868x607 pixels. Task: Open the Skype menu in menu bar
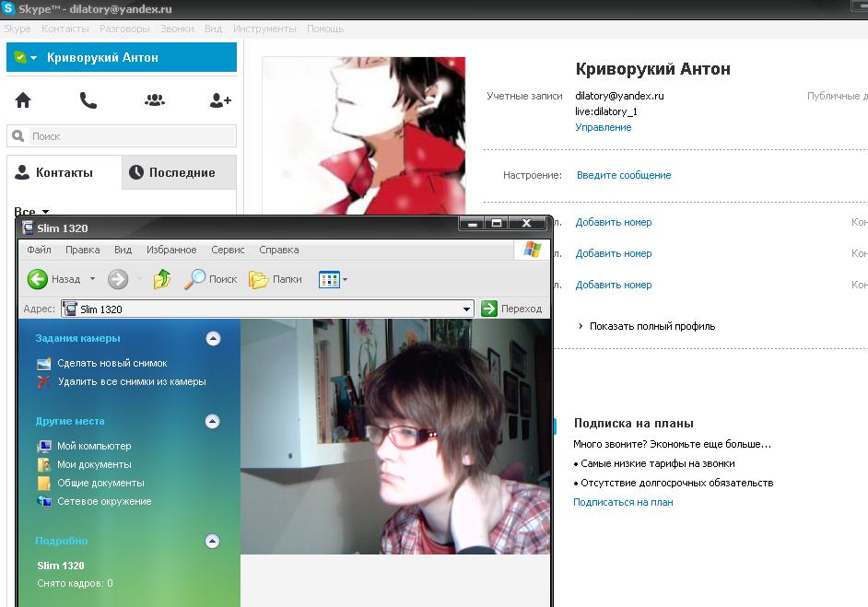coord(18,29)
